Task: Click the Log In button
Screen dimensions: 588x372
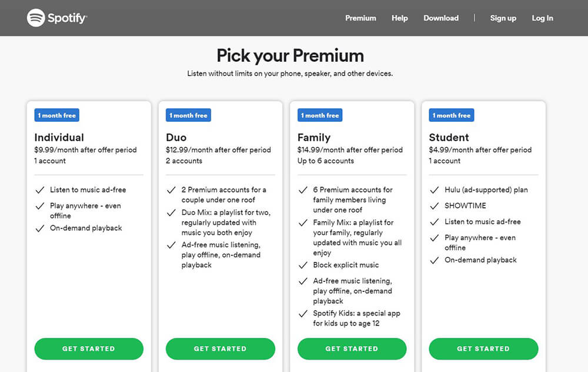Action: point(542,18)
